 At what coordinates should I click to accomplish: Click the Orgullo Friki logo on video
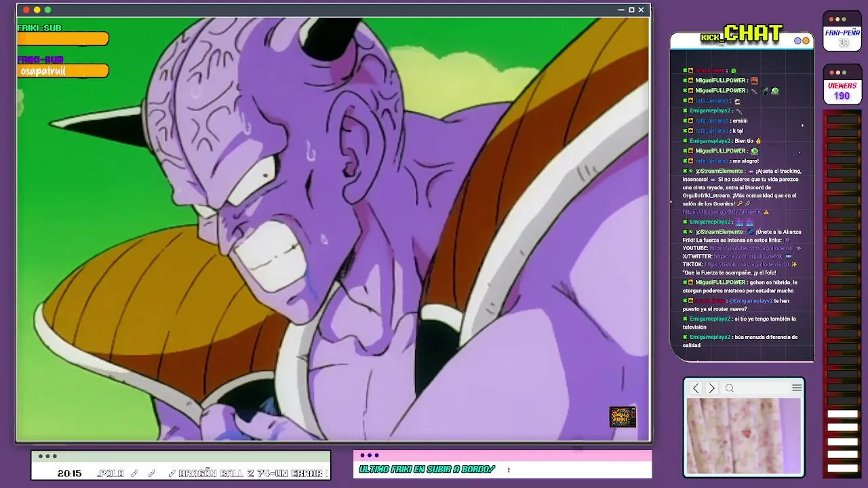(623, 417)
